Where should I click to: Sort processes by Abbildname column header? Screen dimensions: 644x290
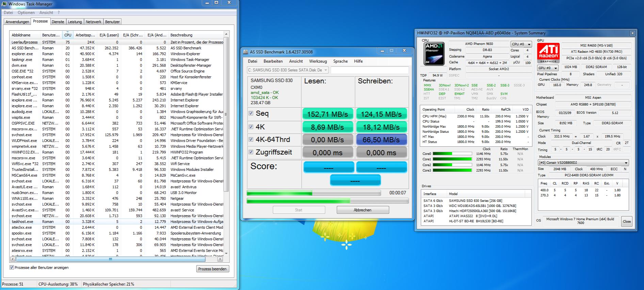pyautogui.click(x=25, y=35)
